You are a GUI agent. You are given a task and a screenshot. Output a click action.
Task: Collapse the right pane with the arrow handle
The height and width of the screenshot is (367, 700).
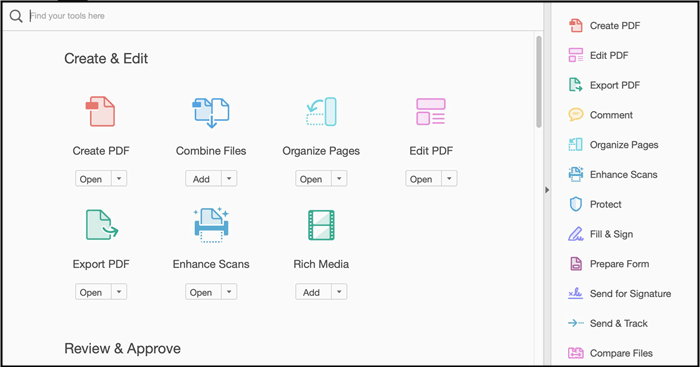pyautogui.click(x=547, y=190)
